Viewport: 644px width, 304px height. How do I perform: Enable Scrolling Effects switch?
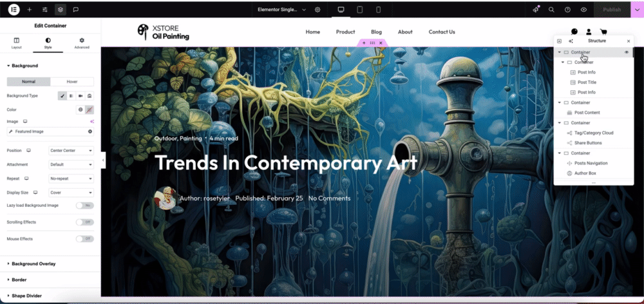click(x=84, y=222)
